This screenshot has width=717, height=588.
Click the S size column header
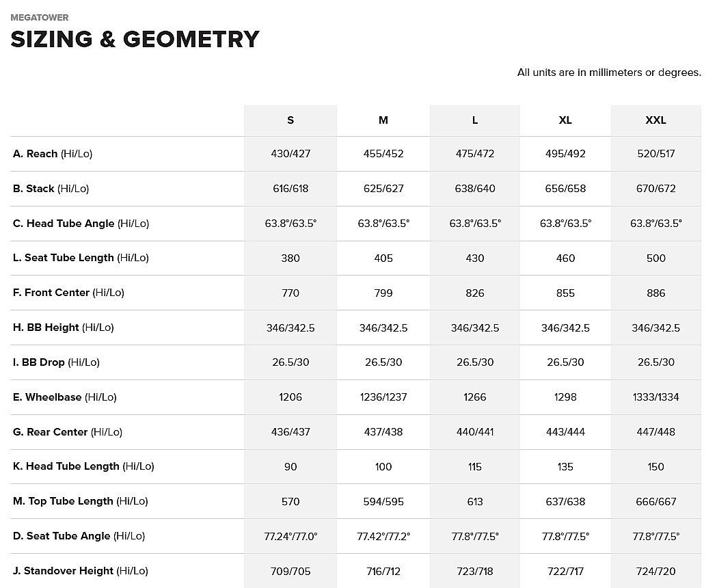[290, 120]
